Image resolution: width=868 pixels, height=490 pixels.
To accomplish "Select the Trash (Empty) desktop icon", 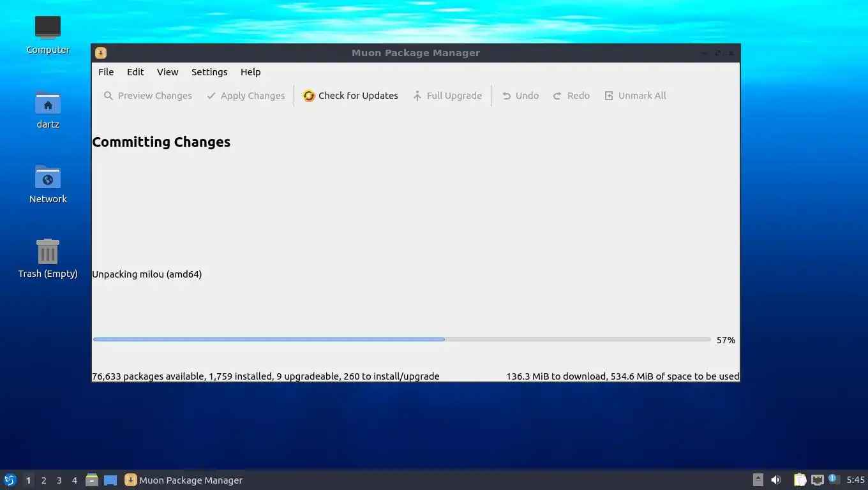I will click(48, 258).
